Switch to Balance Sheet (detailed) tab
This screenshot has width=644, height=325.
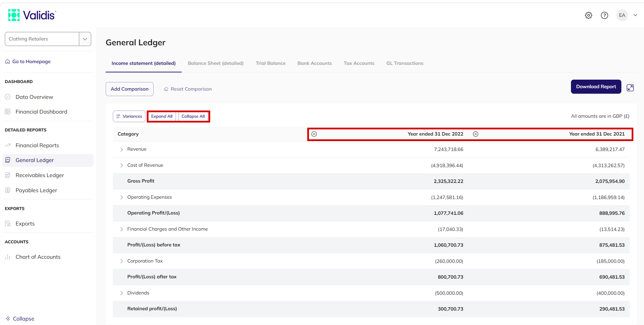[216, 63]
